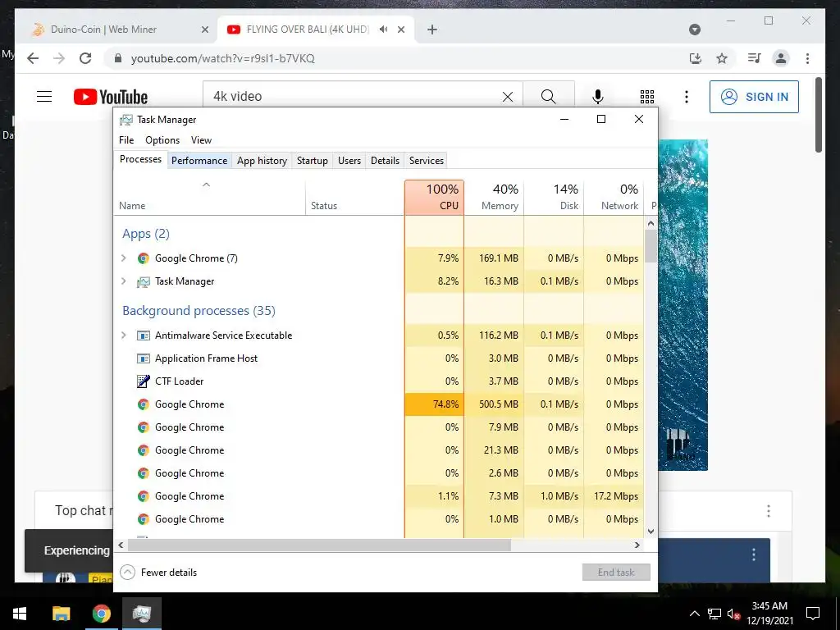Viewport: 840px width, 630px height.
Task: Sort by the CPU column header
Action: [x=435, y=197]
